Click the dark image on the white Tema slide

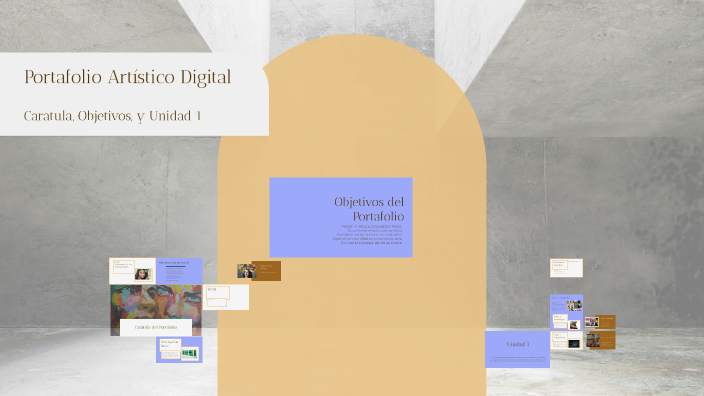coord(574,343)
